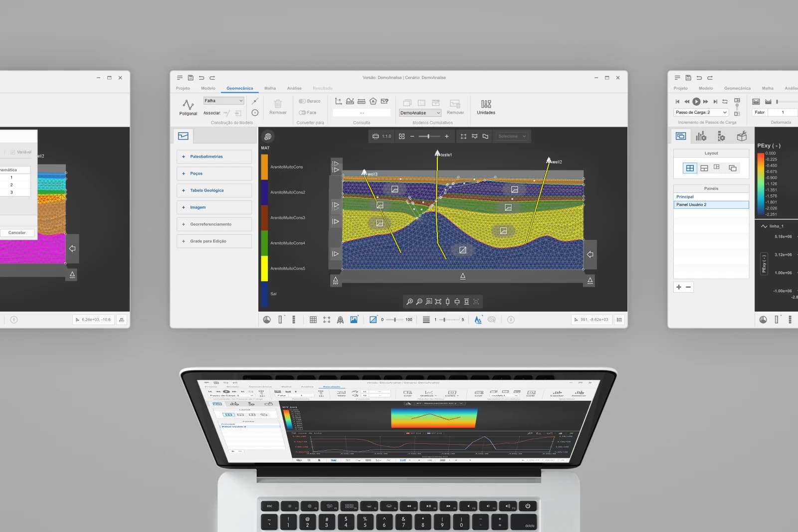Click the minus zoom button in viewport toolbar
The image size is (798, 532).
click(412, 136)
